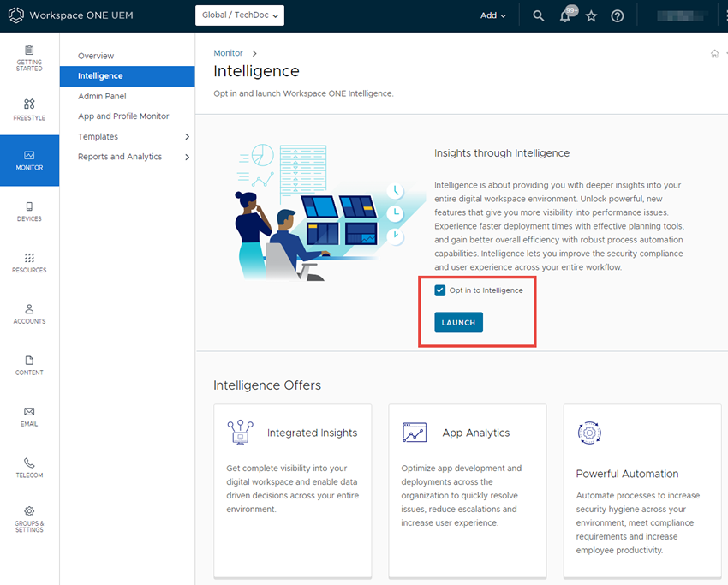
Task: Open Content in sidebar
Action: (29, 366)
